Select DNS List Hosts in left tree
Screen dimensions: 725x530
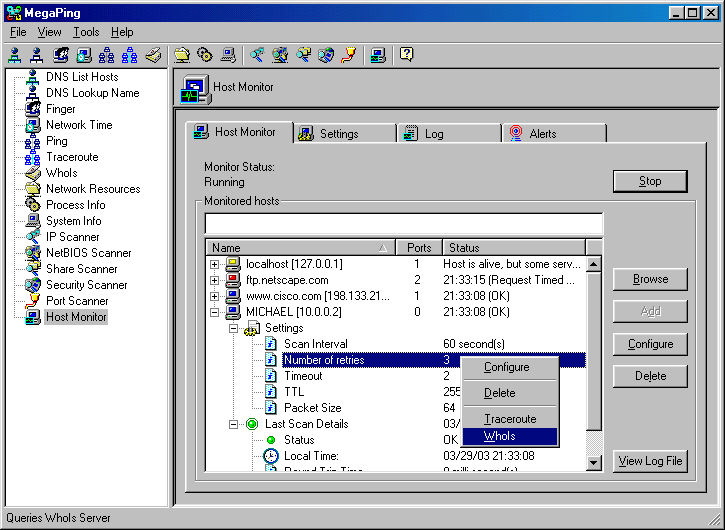coord(82,77)
